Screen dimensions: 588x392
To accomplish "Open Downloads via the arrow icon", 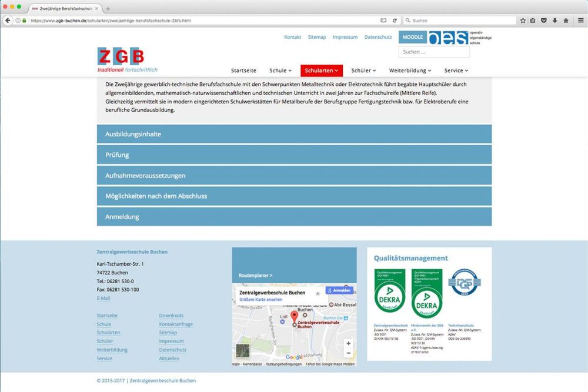I will point(553,19).
